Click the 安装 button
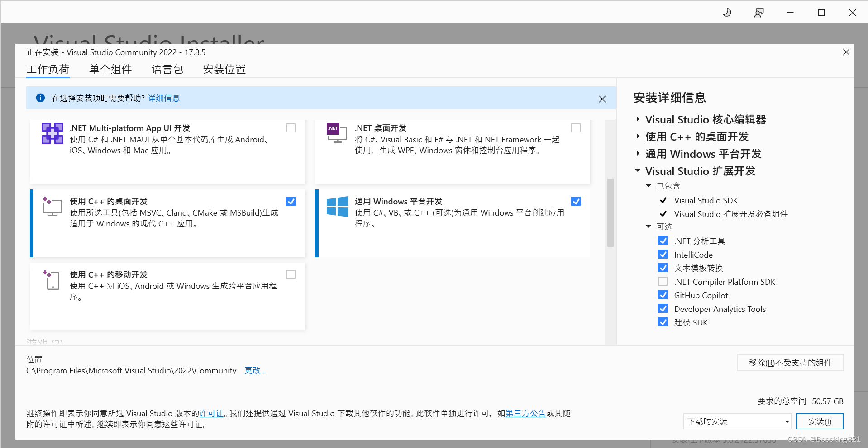 820,421
